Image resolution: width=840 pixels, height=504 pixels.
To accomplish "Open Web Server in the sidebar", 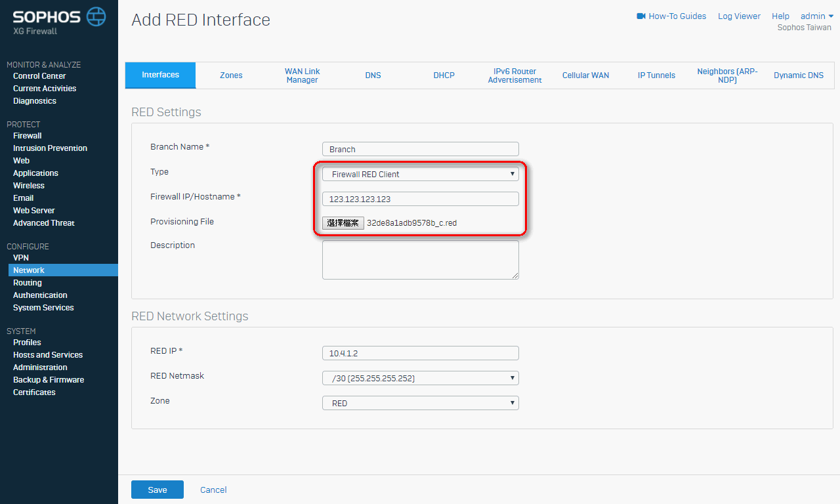I will (x=34, y=211).
